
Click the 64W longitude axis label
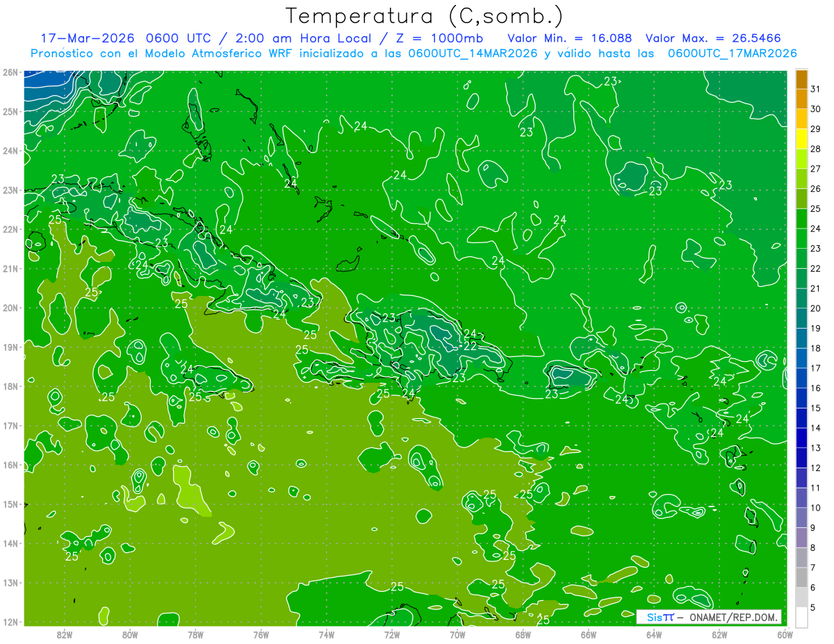coord(654,634)
